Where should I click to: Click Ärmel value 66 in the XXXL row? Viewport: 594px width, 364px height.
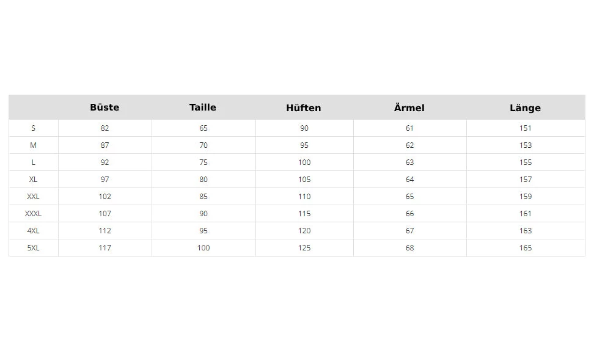click(x=409, y=214)
